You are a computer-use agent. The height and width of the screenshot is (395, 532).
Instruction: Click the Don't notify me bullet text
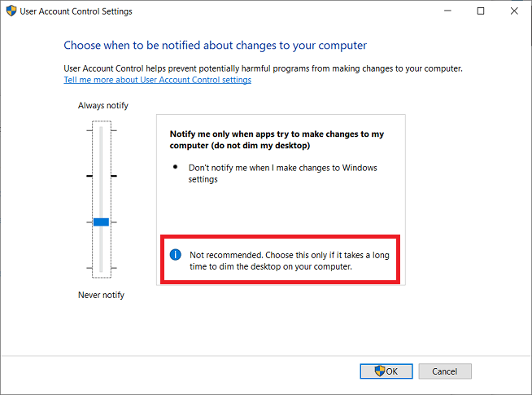click(x=282, y=173)
